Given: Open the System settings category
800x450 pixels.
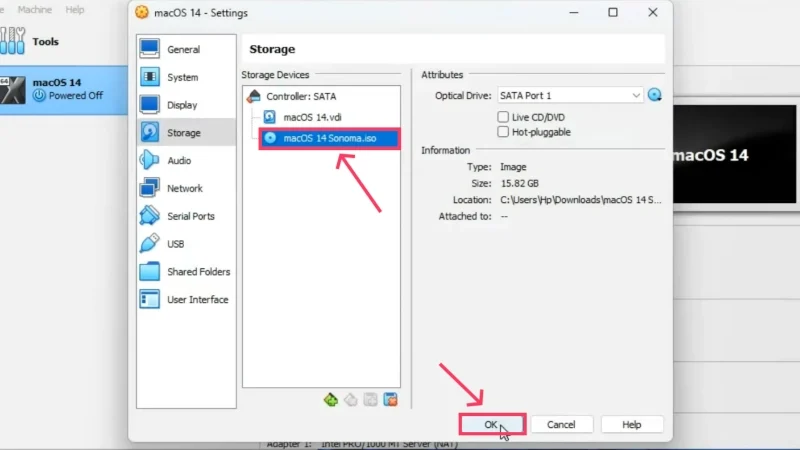Looking at the screenshot, I should (x=186, y=77).
